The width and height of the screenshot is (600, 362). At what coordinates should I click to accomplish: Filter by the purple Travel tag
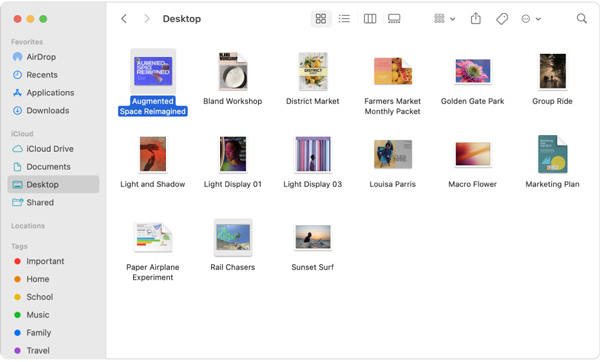53,351
